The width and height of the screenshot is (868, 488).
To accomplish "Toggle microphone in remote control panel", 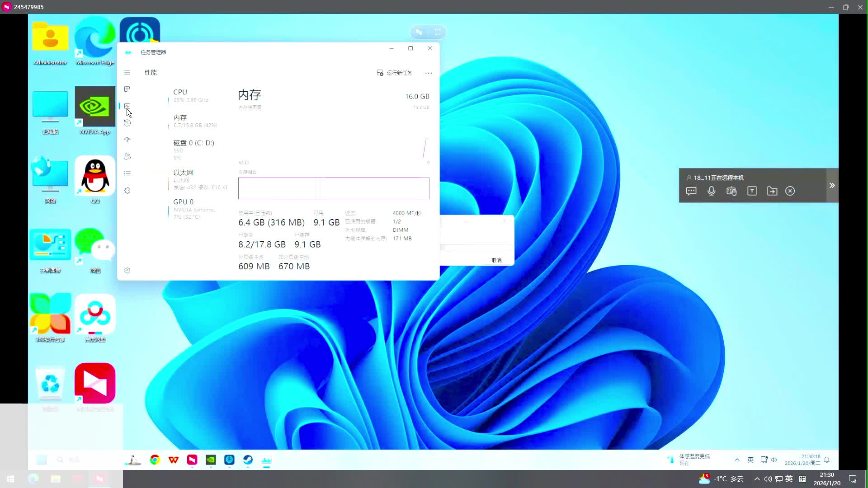I will click(711, 191).
